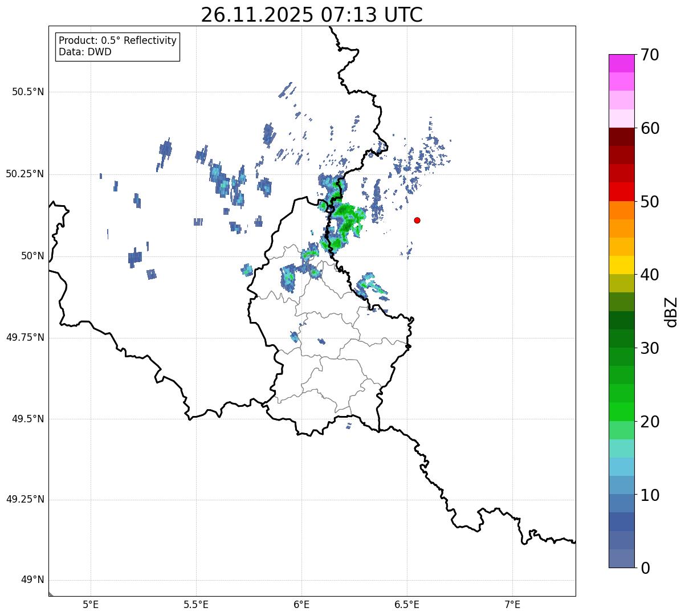Click the dark maroon colorbar segment below 60
This screenshot has height=616, width=685.
pos(621,137)
